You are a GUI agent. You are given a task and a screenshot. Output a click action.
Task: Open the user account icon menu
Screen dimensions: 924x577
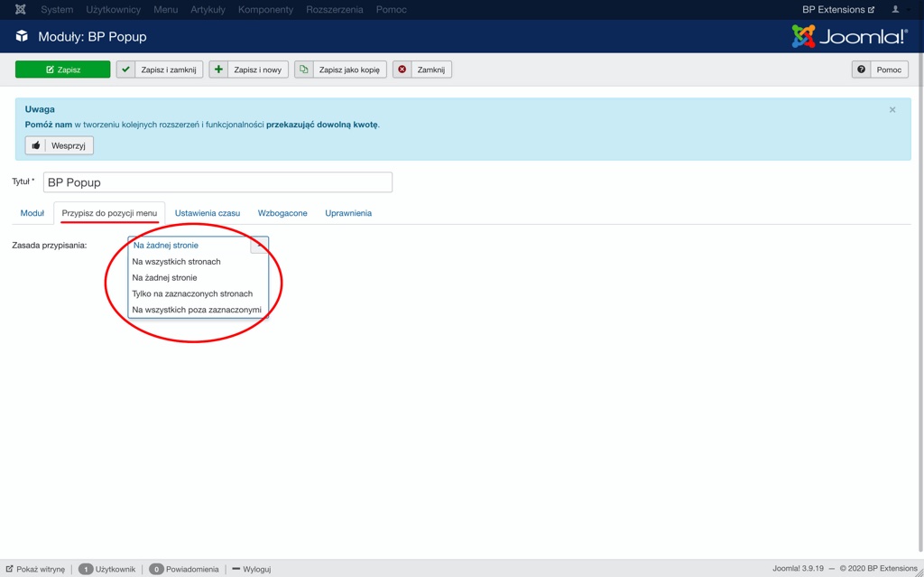[x=896, y=10]
